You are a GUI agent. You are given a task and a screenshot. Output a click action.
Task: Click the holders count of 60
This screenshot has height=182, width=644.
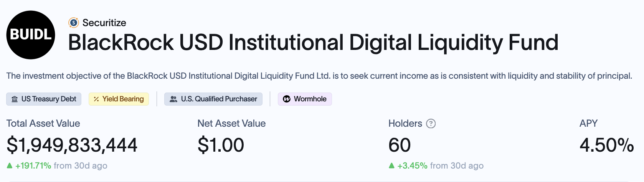[400, 145]
